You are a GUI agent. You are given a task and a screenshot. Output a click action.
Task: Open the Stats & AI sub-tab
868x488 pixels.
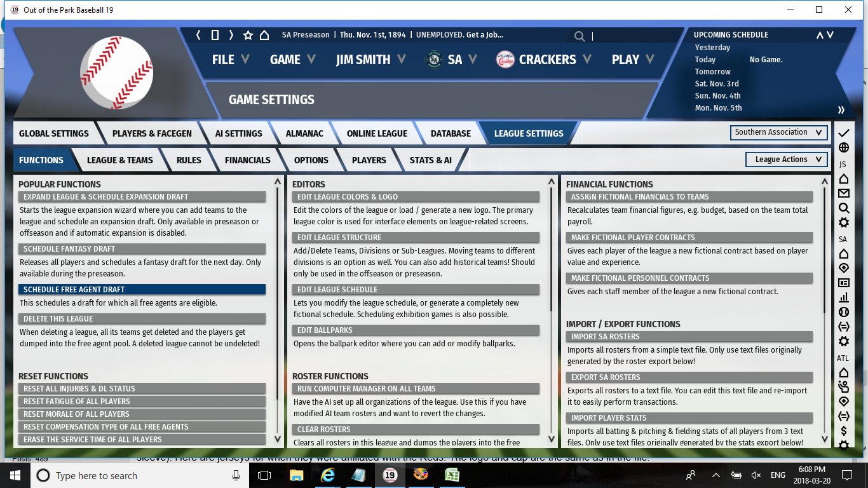(431, 160)
